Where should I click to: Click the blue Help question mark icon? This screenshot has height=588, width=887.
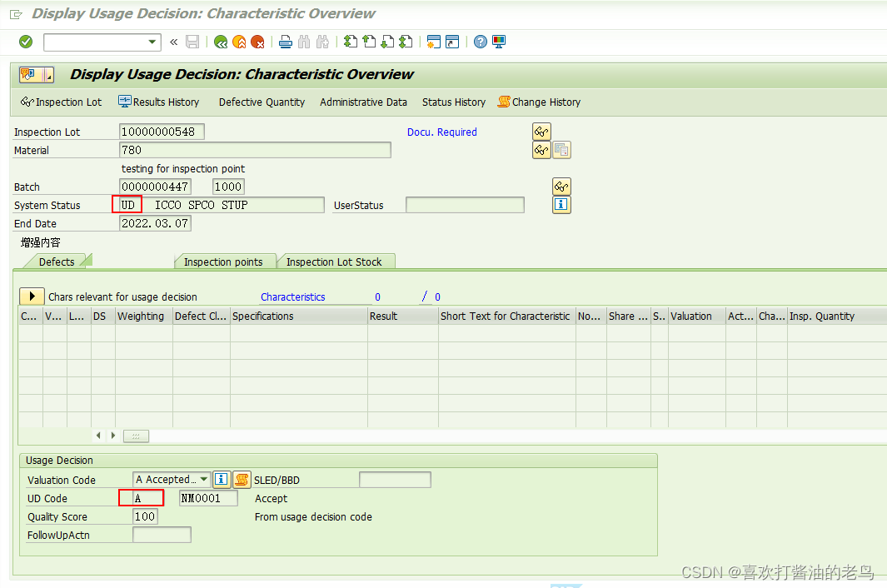pyautogui.click(x=481, y=42)
